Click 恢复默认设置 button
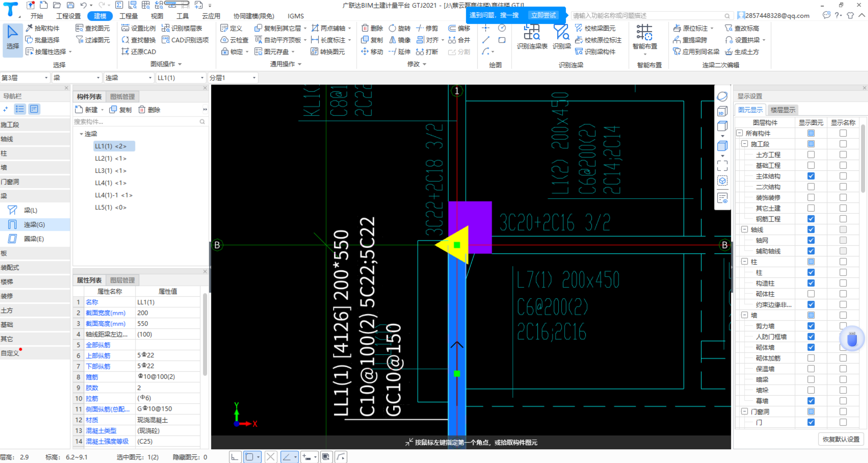The image size is (868, 463). tap(841, 439)
